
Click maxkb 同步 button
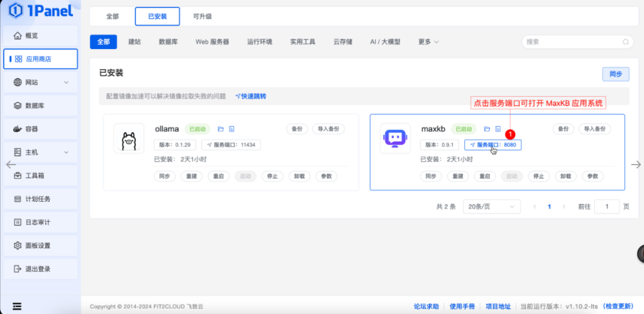431,176
